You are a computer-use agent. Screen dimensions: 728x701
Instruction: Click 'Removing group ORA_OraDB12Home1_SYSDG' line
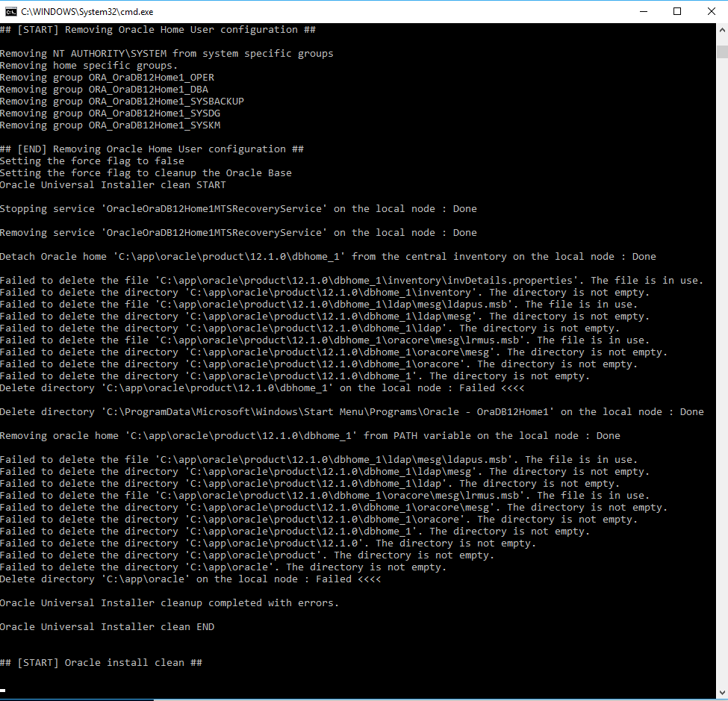pyautogui.click(x=110, y=113)
